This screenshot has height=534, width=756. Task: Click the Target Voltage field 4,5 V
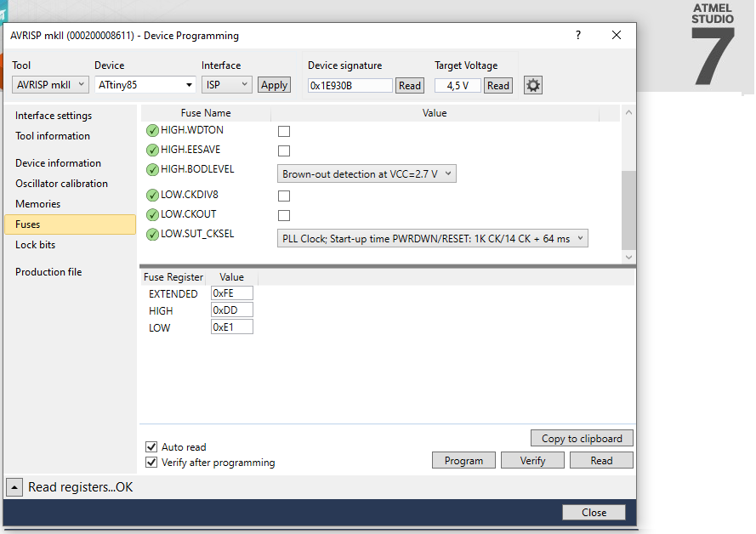tap(458, 86)
